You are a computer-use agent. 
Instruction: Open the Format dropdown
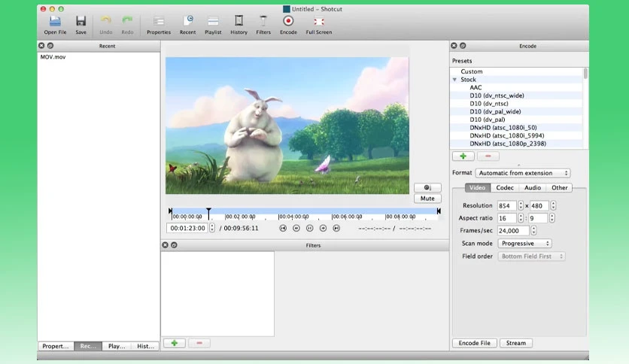click(523, 173)
